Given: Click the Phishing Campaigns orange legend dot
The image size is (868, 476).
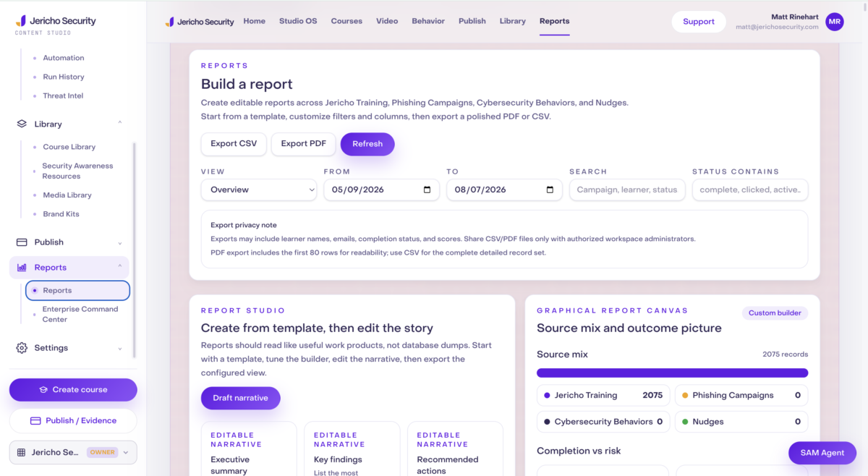Looking at the screenshot, I should (685, 396).
